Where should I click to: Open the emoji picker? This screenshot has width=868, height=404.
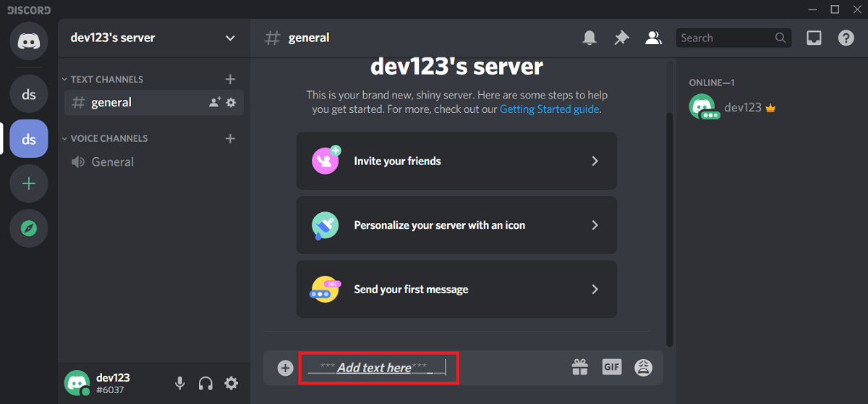click(x=643, y=368)
